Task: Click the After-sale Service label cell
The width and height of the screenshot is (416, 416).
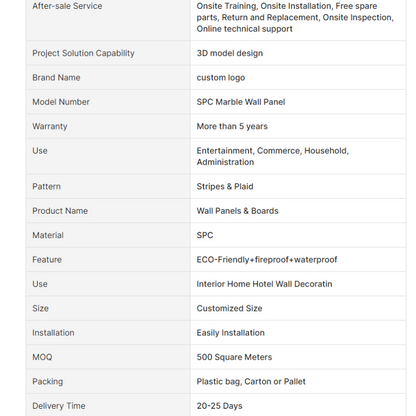Action: pos(108,18)
